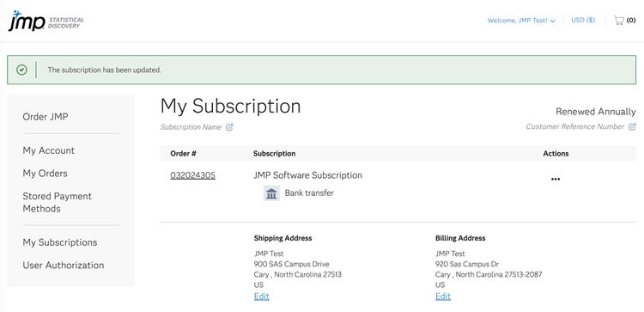Edit the Subscription Name pencil icon
644x312 pixels.
(229, 127)
